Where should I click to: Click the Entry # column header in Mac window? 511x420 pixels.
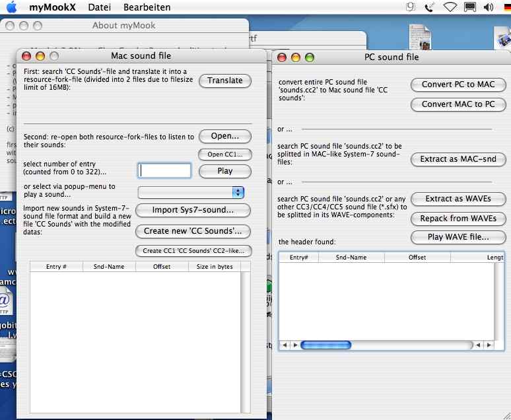(56, 266)
